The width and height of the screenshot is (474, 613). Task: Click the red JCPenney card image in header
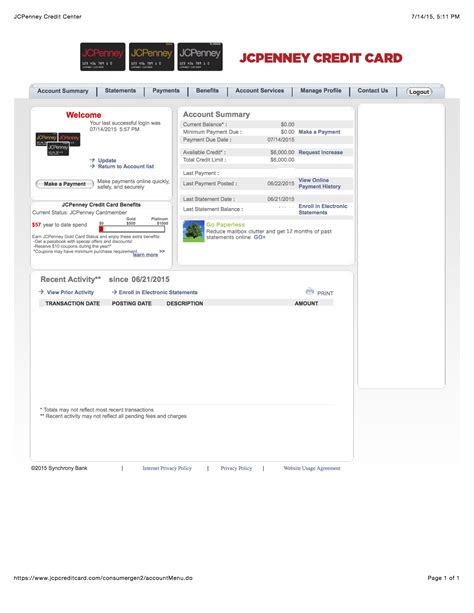102,57
